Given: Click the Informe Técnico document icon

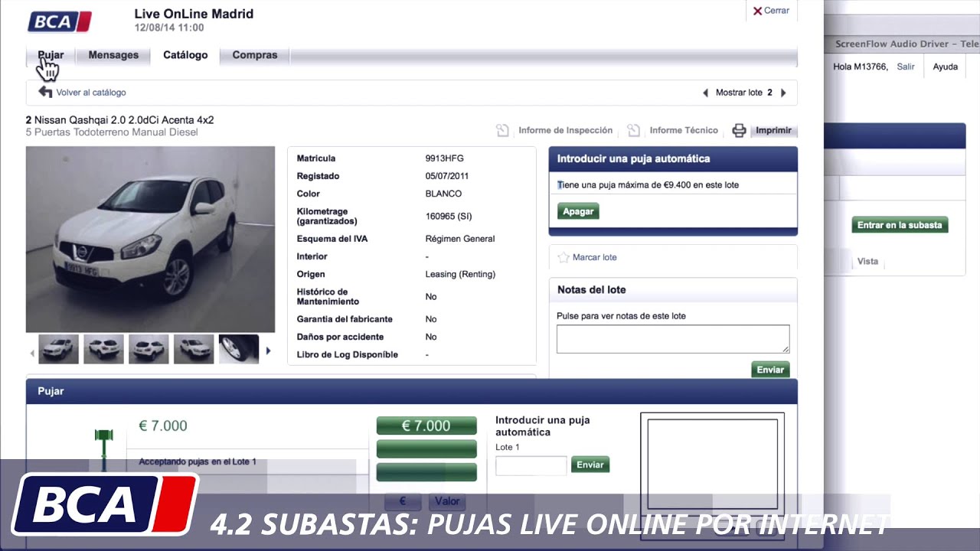Looking at the screenshot, I should point(634,130).
